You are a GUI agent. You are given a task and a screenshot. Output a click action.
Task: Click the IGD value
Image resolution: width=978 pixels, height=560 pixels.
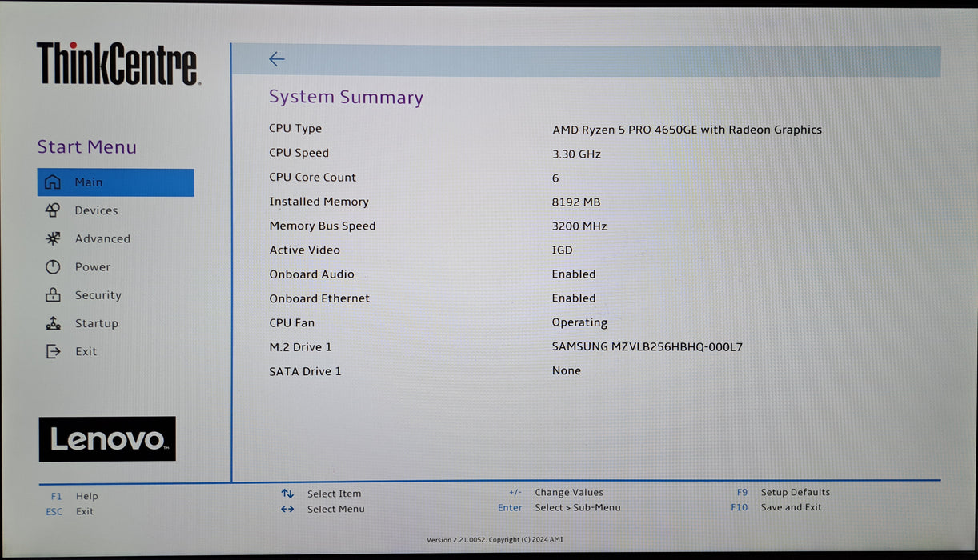563,250
